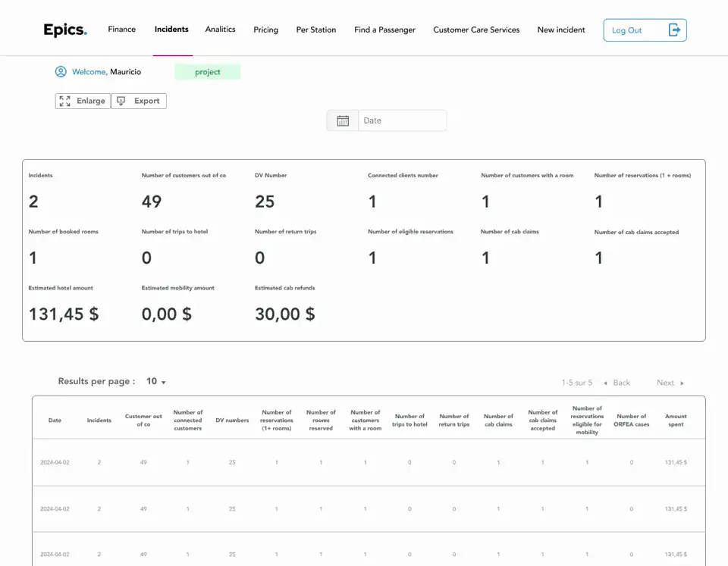Switch to the Analitics tab
The image size is (728, 566).
point(220,30)
